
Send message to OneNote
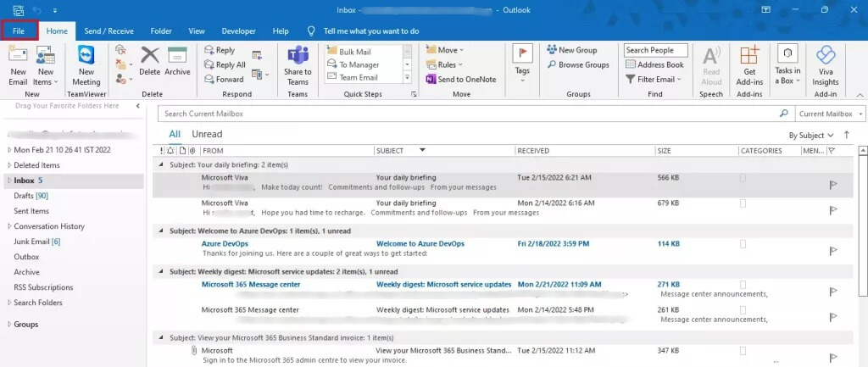pyautogui.click(x=461, y=79)
